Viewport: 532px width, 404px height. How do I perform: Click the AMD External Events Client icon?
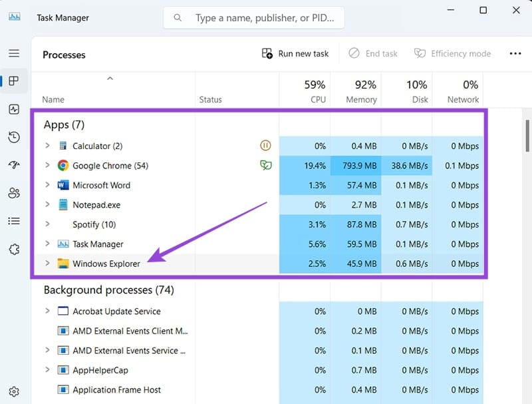tap(63, 331)
